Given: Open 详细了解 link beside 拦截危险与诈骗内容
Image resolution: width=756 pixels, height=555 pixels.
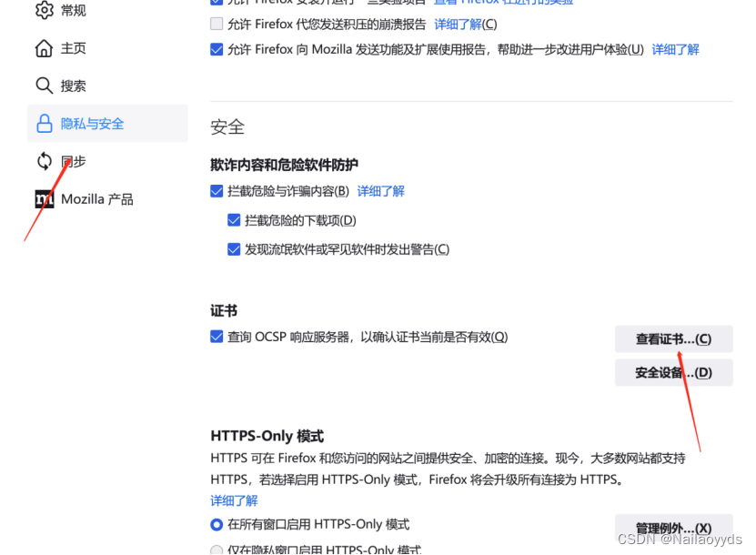Looking at the screenshot, I should 380,191.
